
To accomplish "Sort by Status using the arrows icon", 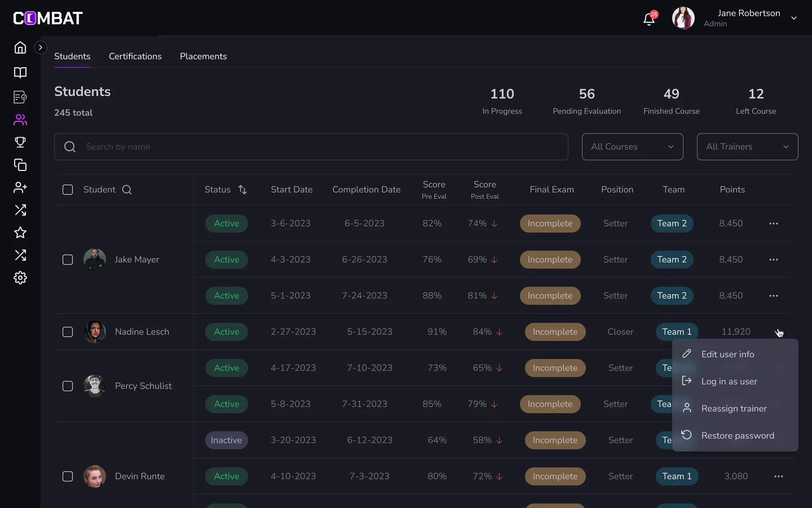I will click(242, 190).
